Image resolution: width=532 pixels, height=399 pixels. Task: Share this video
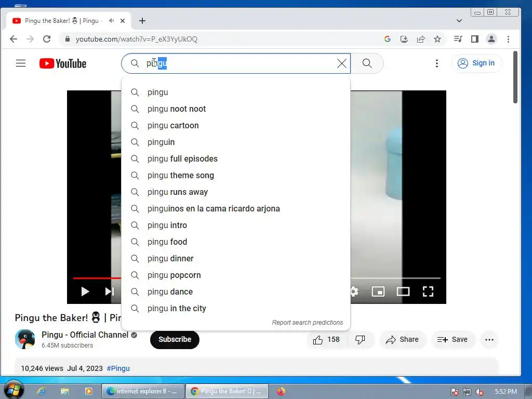[403, 340]
